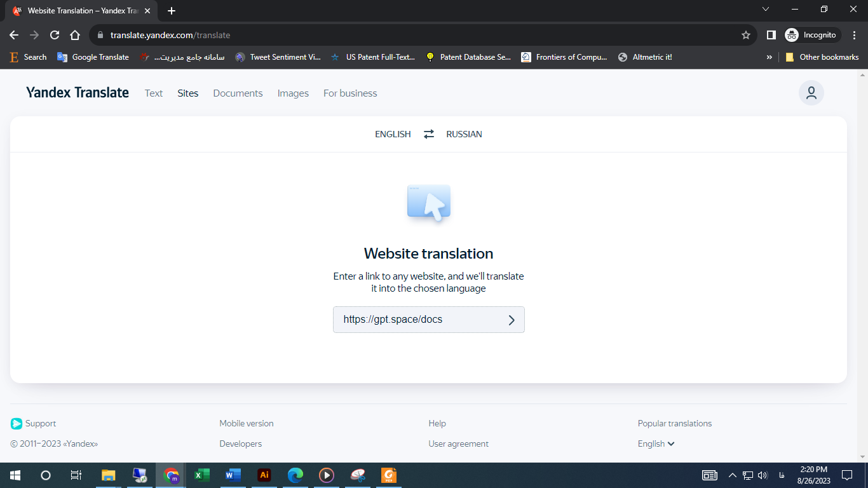Open the Google Translate bookmark
The image size is (868, 488).
click(x=93, y=57)
